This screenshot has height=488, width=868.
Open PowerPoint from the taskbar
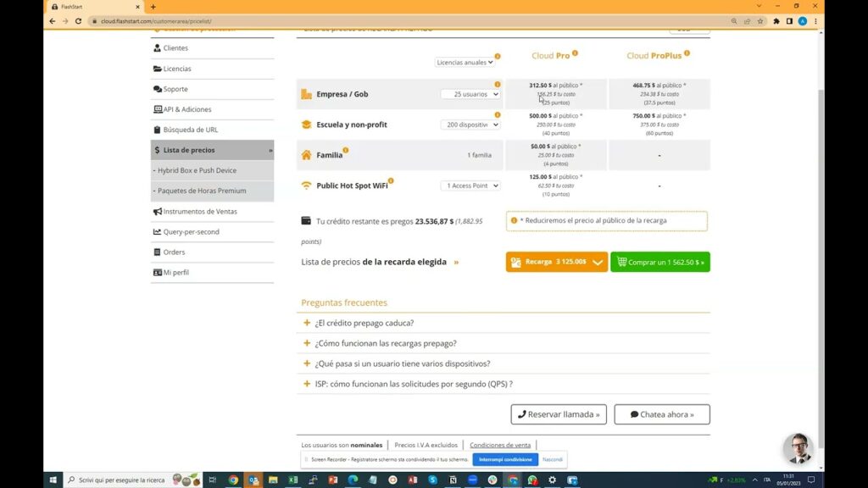pos(332,480)
